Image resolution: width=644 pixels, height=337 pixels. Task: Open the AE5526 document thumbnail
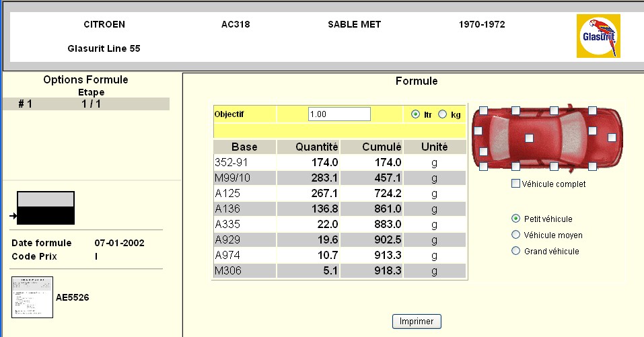click(x=32, y=297)
